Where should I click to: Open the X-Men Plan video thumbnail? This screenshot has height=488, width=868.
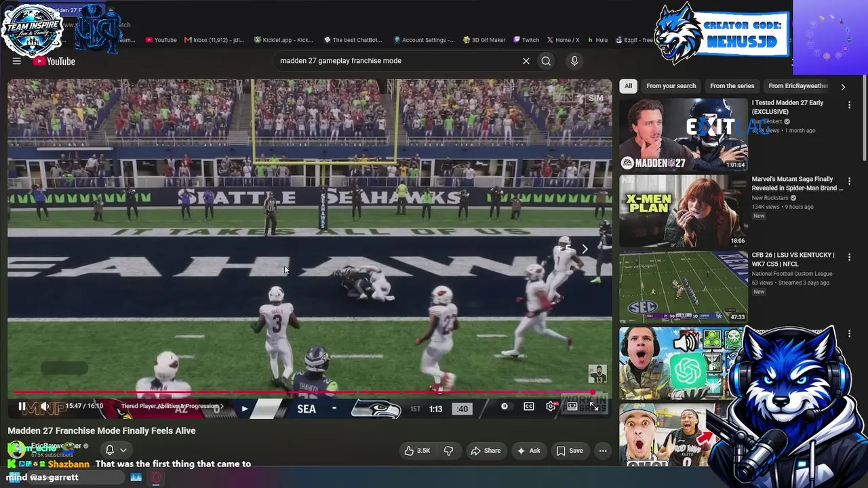(x=684, y=211)
